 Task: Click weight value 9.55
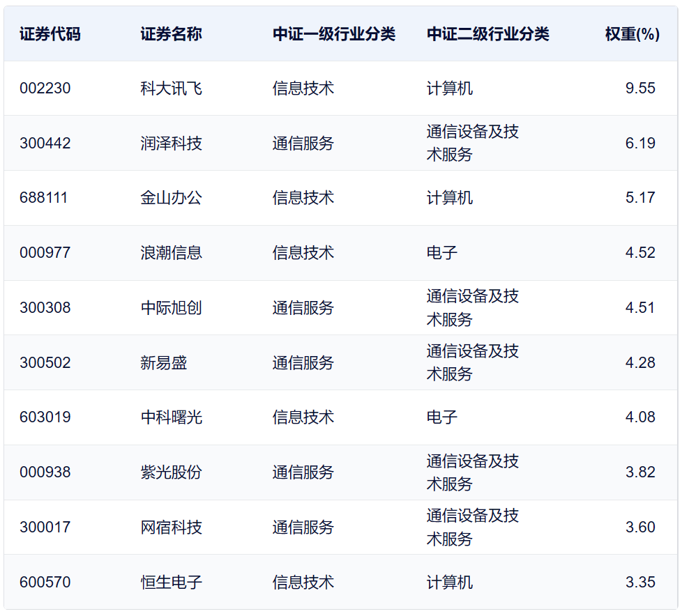[x=640, y=88]
